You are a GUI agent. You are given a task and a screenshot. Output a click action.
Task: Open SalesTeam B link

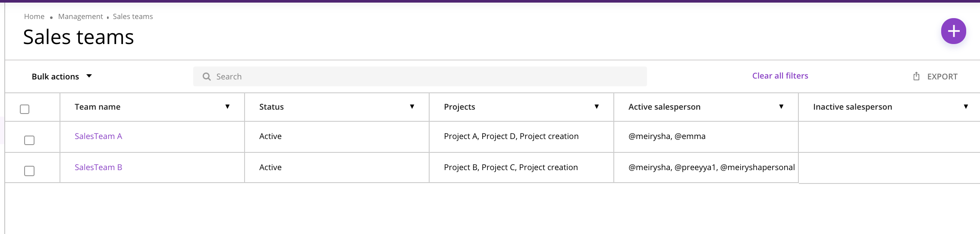tap(98, 167)
